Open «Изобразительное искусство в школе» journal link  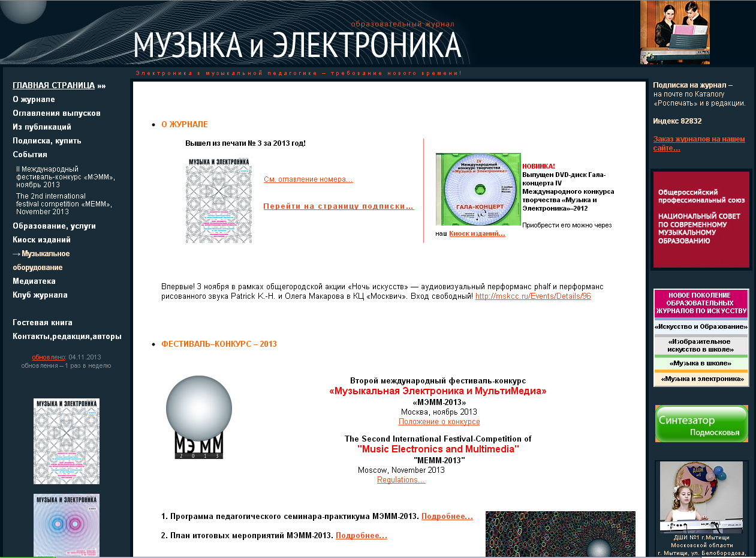click(701, 345)
